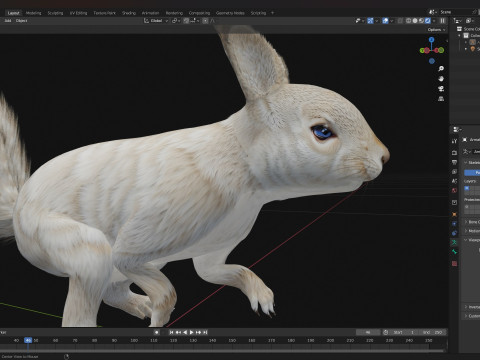Open the viewport shading options dropdown
480x360 pixels.
tap(434, 21)
